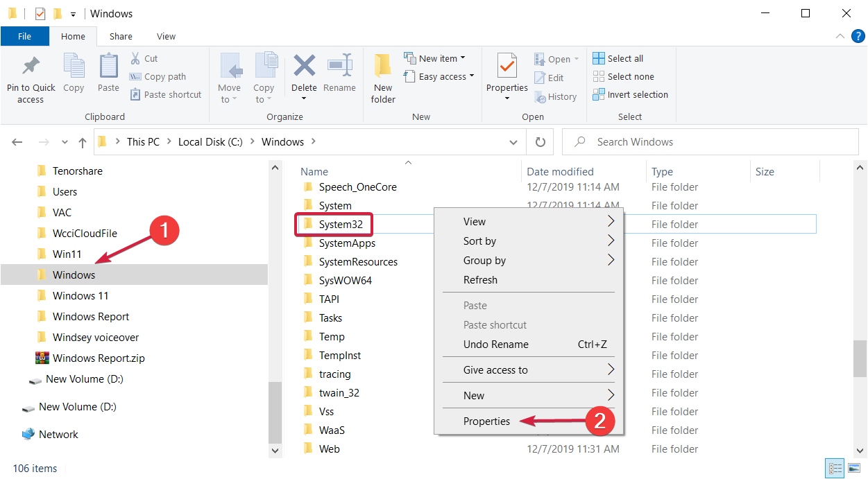This screenshot has height=479, width=868.
Task: Click inside the Search Windows box
Action: tap(710, 142)
